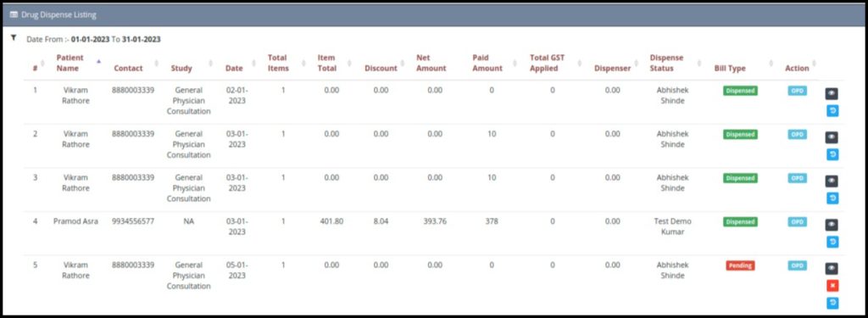View Pramod Asra's dispense via eye icon
The width and height of the screenshot is (868, 318).
832,225
